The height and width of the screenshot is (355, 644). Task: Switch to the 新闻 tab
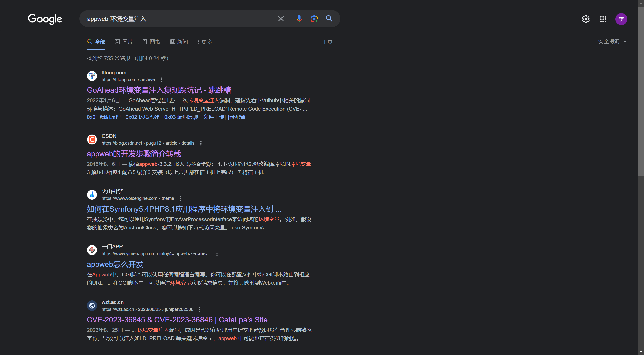click(x=179, y=42)
